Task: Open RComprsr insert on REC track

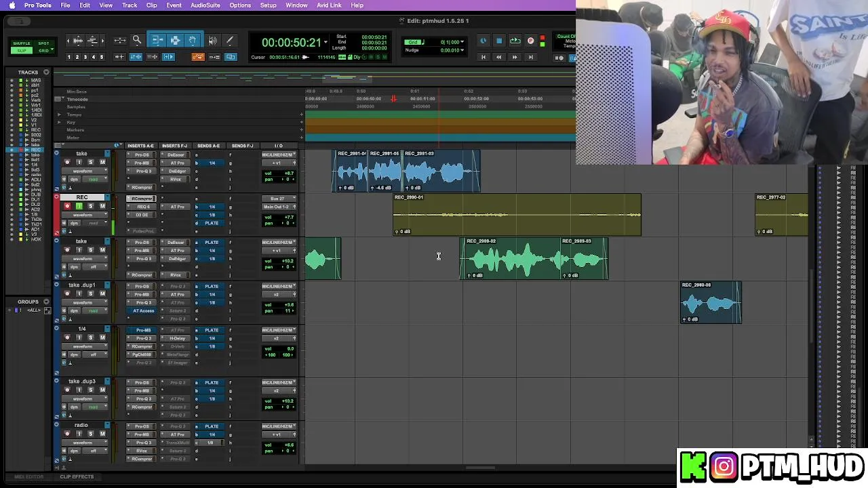Action: point(142,199)
